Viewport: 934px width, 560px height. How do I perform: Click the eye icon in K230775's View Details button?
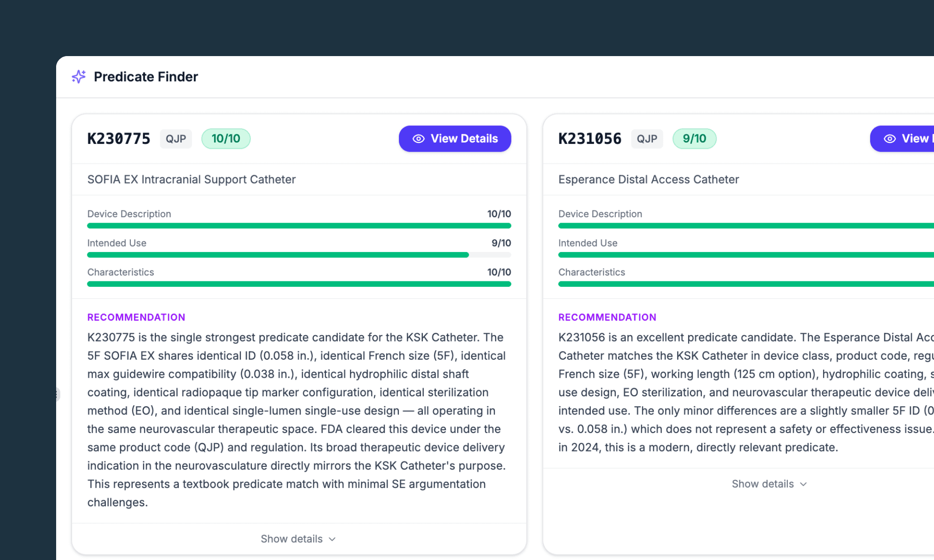[x=418, y=139]
